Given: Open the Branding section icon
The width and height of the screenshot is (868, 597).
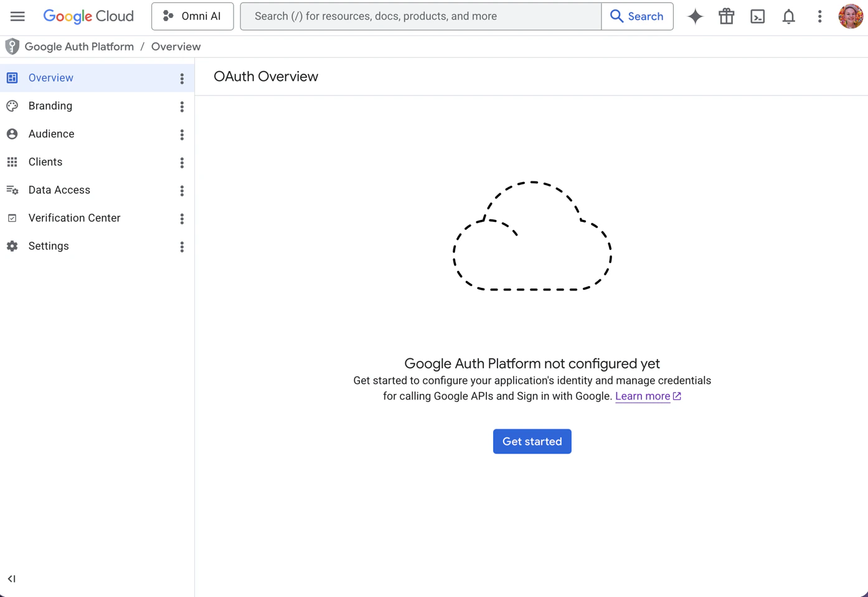Looking at the screenshot, I should 12,106.
